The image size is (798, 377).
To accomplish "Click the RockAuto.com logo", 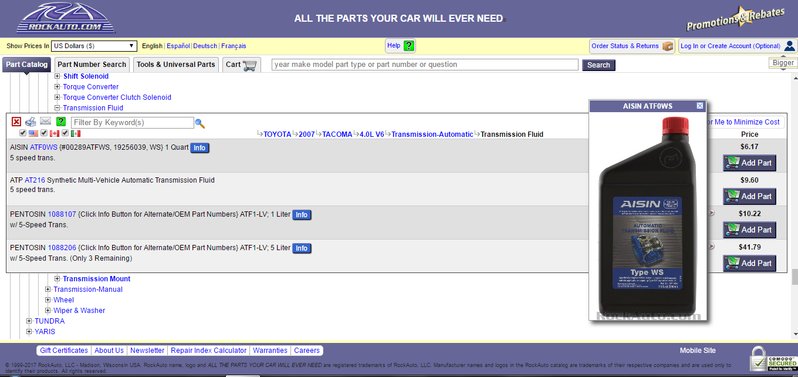I will click(x=65, y=18).
